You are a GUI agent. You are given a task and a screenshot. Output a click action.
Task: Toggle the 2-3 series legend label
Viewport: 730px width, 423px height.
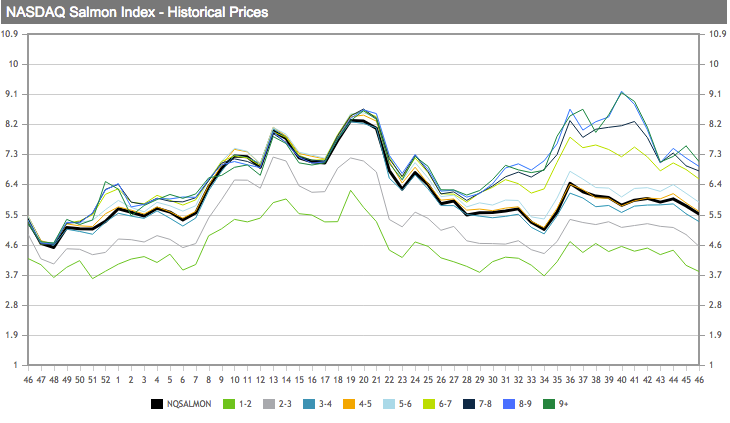point(285,404)
